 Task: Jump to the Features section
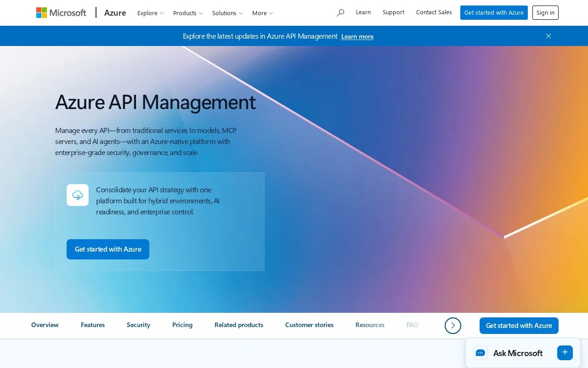pos(93,325)
